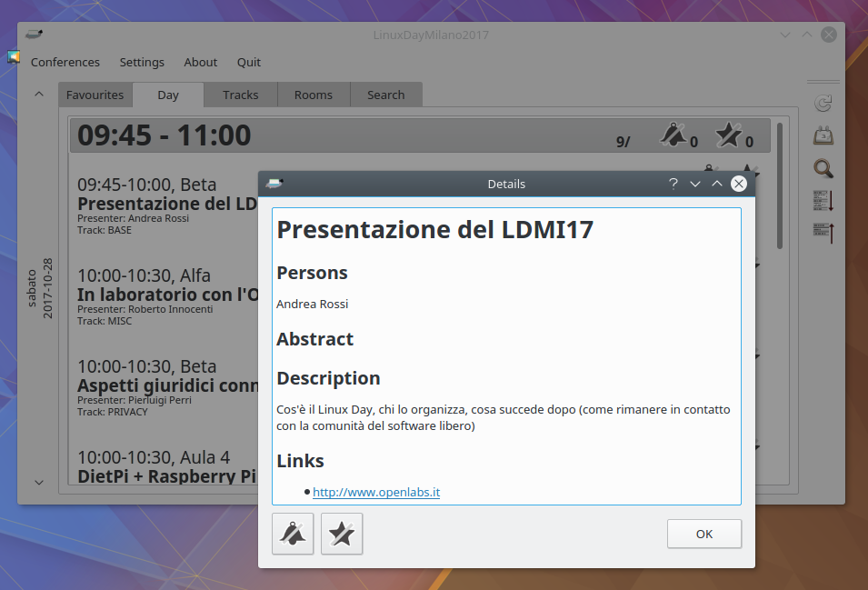Toggle favourite star in Details dialog
Viewport: 868px width, 590px height.
tap(342, 534)
